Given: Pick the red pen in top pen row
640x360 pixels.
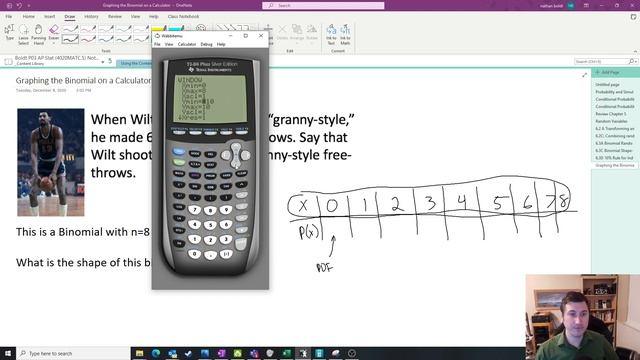Looking at the screenshot, I should coord(88,29).
